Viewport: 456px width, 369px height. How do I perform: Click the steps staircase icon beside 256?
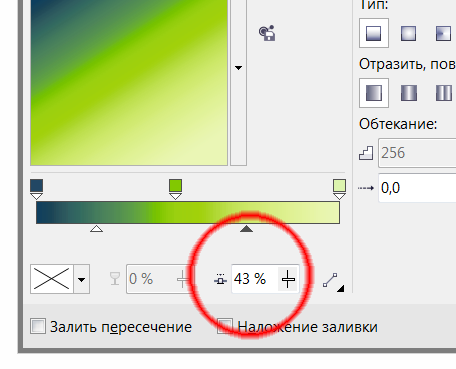[x=366, y=153]
